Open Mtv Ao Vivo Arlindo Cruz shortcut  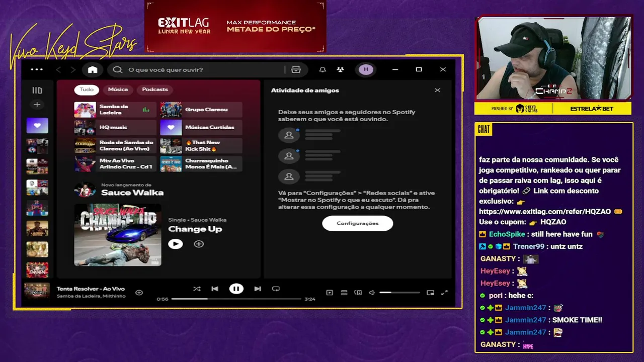pyautogui.click(x=115, y=164)
